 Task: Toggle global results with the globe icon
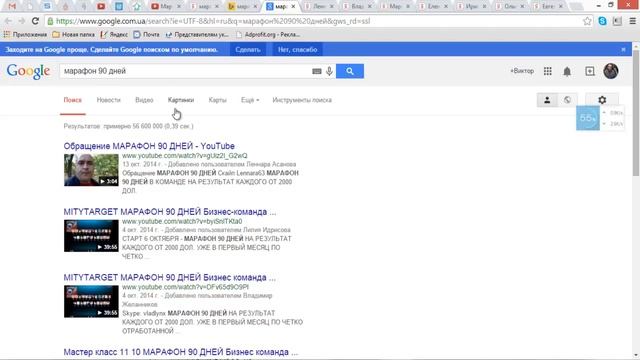(567, 100)
